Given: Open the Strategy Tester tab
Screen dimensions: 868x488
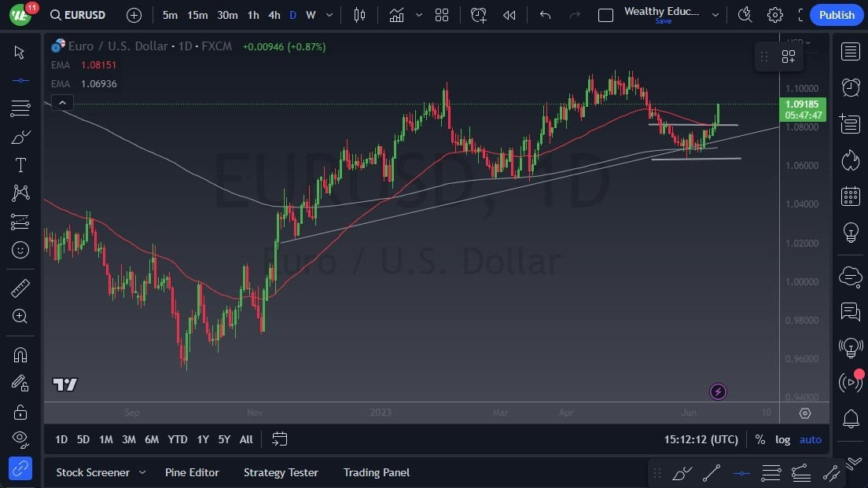Looking at the screenshot, I should [281, 472].
